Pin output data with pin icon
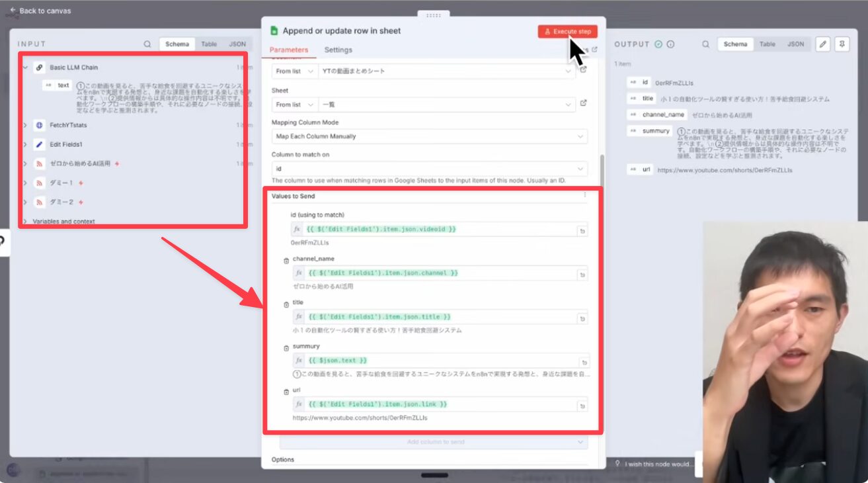868x483 pixels. (x=842, y=44)
